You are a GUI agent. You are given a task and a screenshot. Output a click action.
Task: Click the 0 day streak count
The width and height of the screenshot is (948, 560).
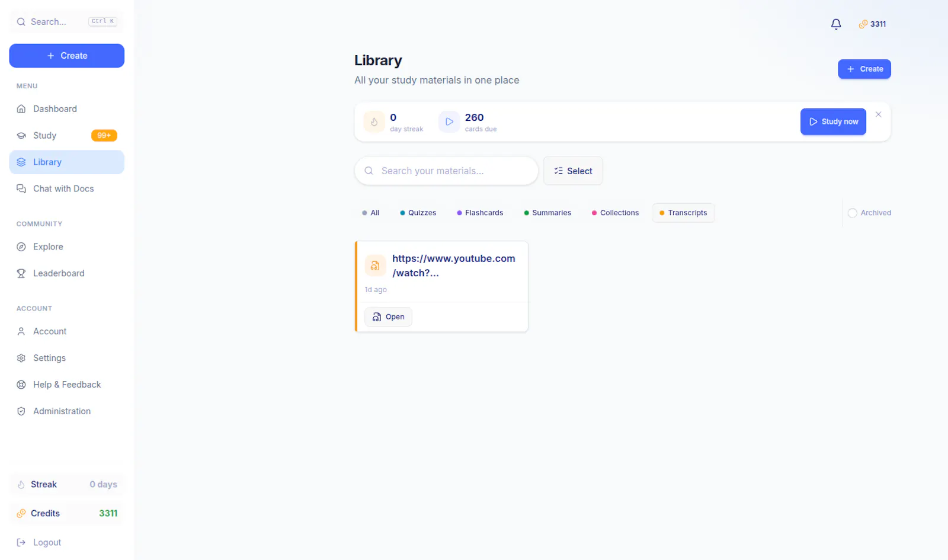click(393, 118)
